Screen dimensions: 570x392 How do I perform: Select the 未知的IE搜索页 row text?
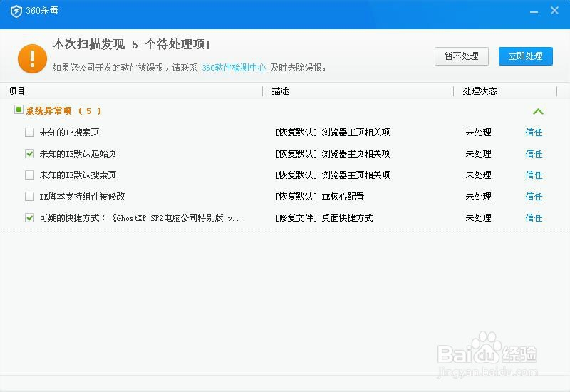69,132
